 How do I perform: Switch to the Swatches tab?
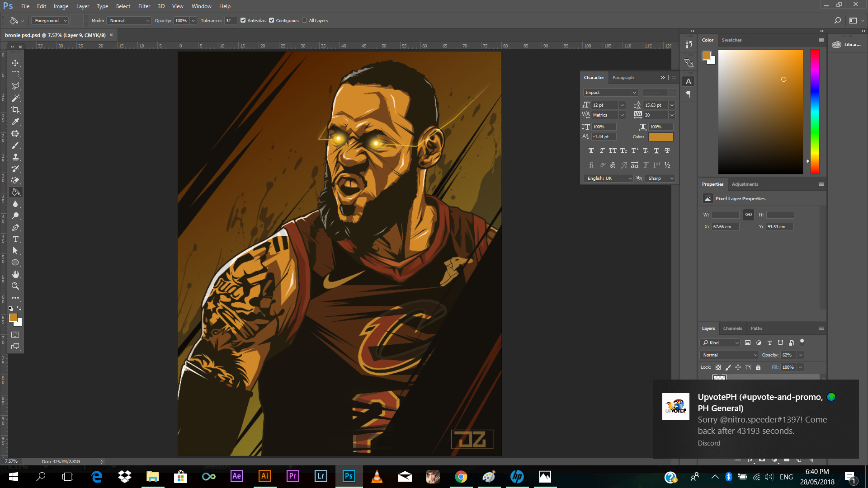tap(731, 40)
